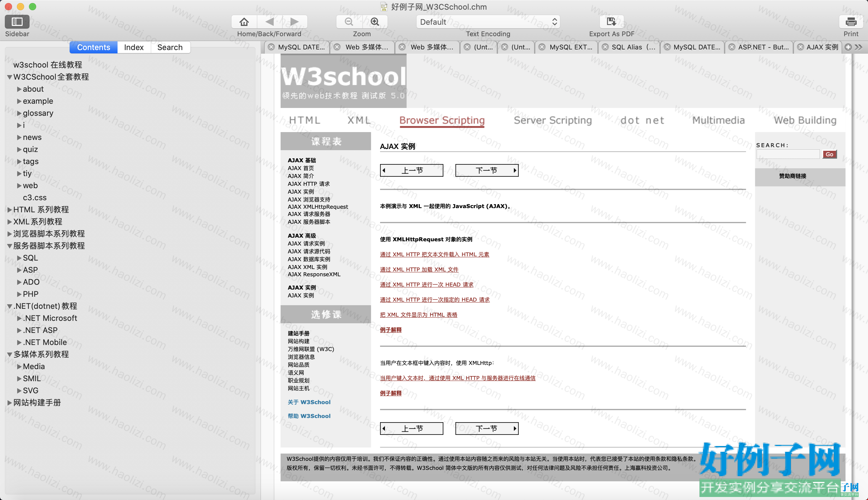Expand the SVG node
868x500 pixels.
click(x=19, y=391)
